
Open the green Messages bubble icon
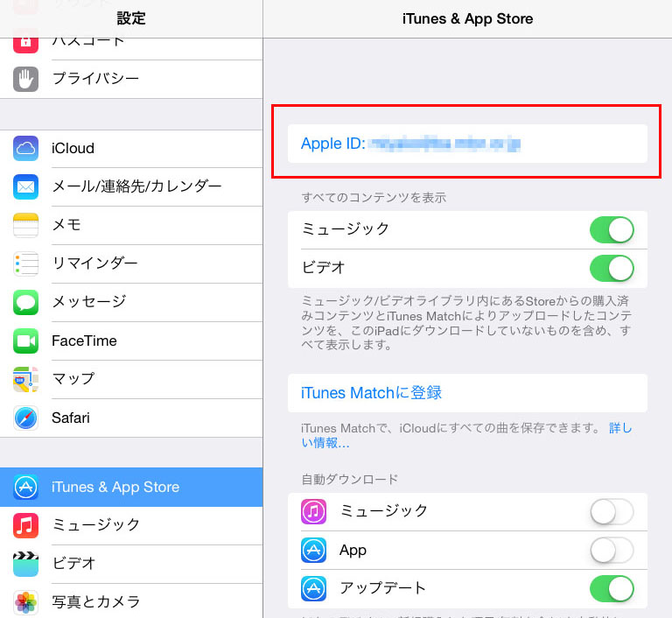click(x=25, y=302)
